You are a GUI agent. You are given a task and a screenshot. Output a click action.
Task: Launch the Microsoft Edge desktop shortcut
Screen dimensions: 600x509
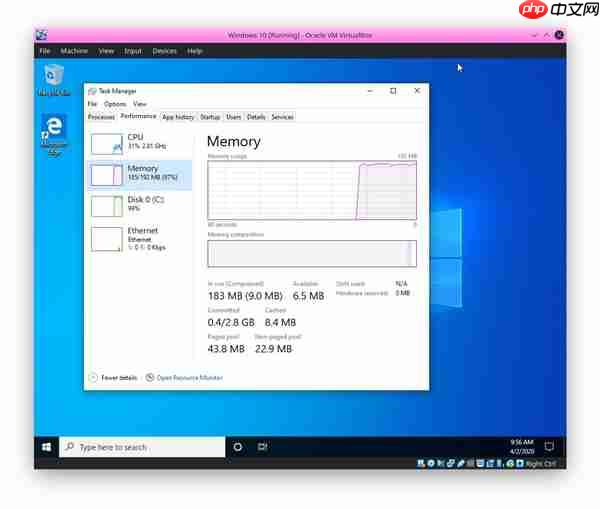click(x=54, y=135)
